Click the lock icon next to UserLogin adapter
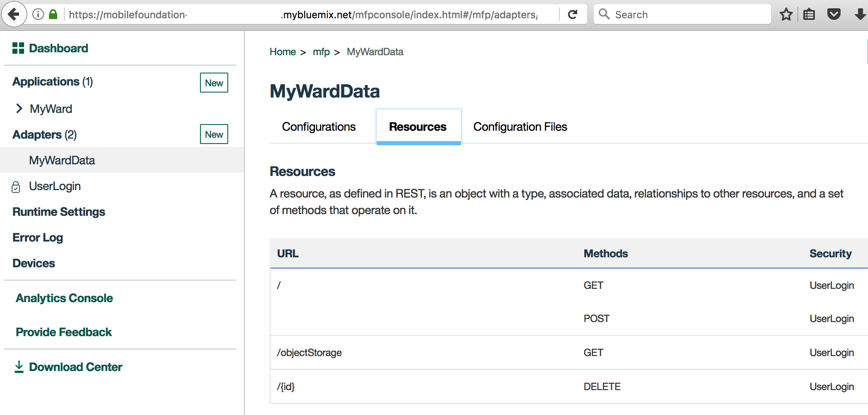This screenshot has width=868, height=415. click(16, 187)
